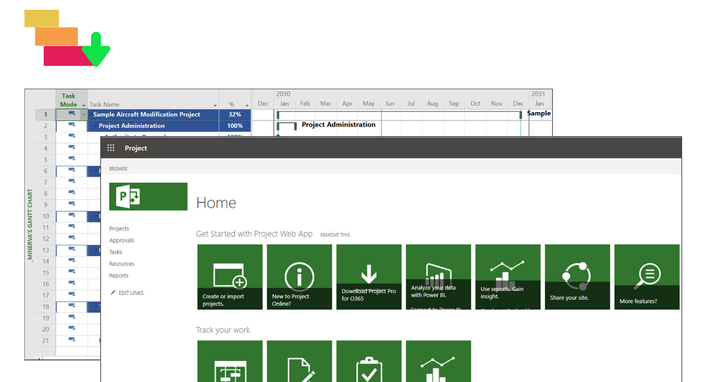This screenshot has width=705, height=382.
Task: Click MINERVA'S GANTT CHART vertical view label
Action: (x=30, y=225)
